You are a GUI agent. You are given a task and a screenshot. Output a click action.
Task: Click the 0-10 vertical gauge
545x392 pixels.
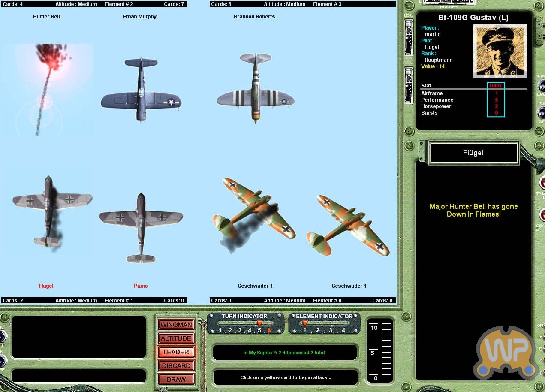click(380, 352)
